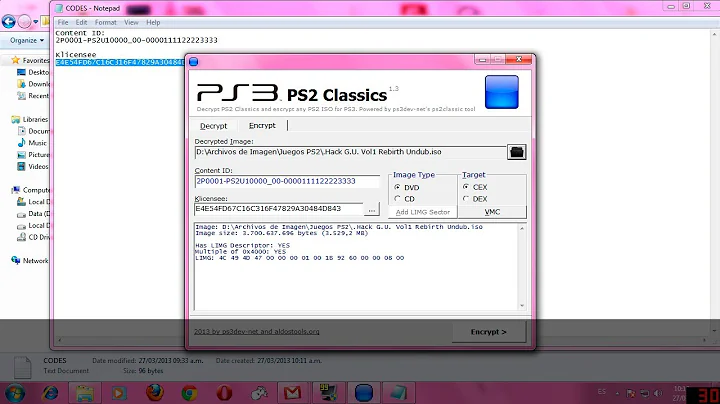Image resolution: width=720 pixels, height=404 pixels.
Task: Switch to the Encrypt tab
Action: point(262,125)
